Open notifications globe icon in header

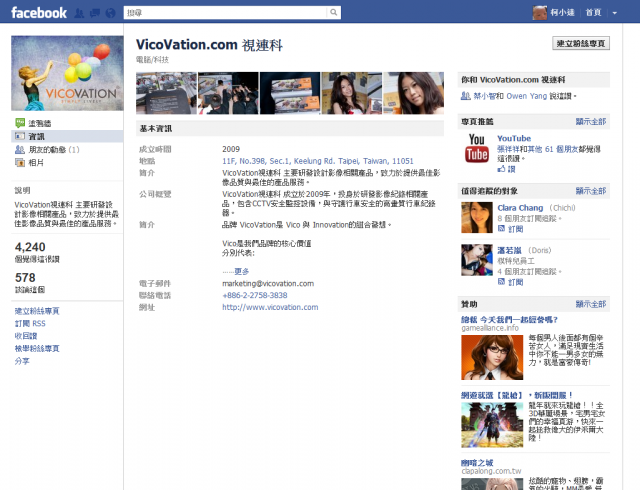click(x=111, y=13)
